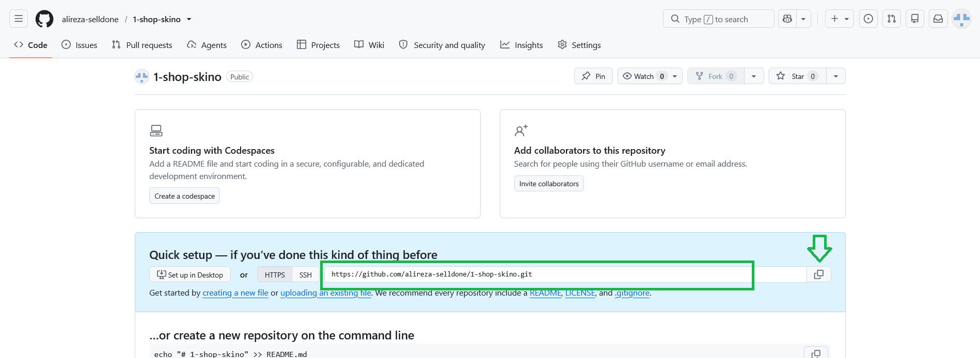Open the pull requests icon in header
The image size is (980, 358).
(x=892, y=19)
